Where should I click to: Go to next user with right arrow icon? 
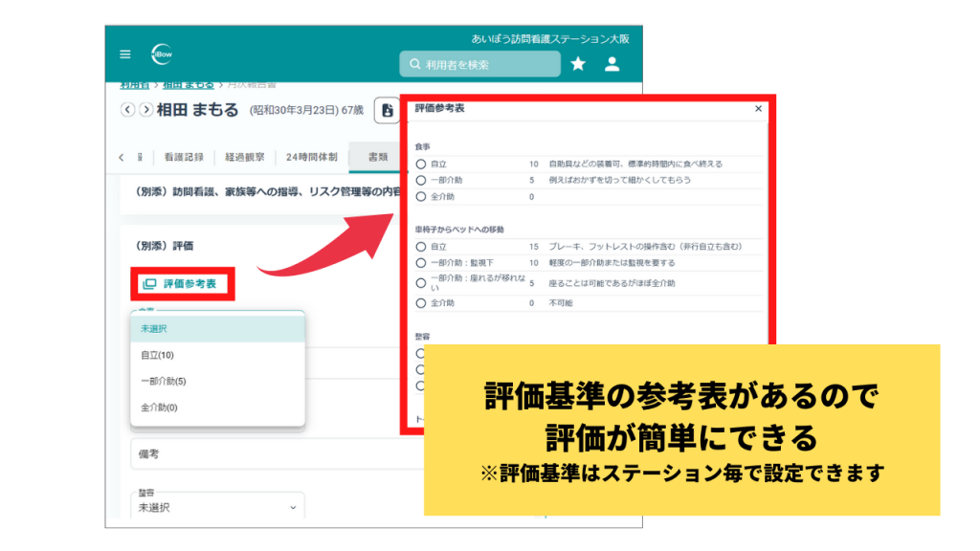[145, 110]
